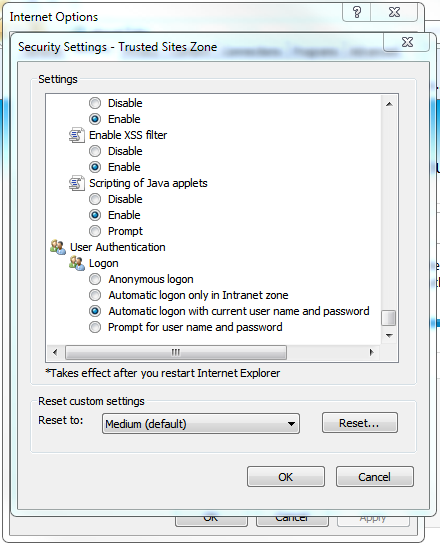Image resolution: width=440 pixels, height=544 pixels.
Task: Select Automatic logon only in Intranet zone
Action: pos(95,295)
